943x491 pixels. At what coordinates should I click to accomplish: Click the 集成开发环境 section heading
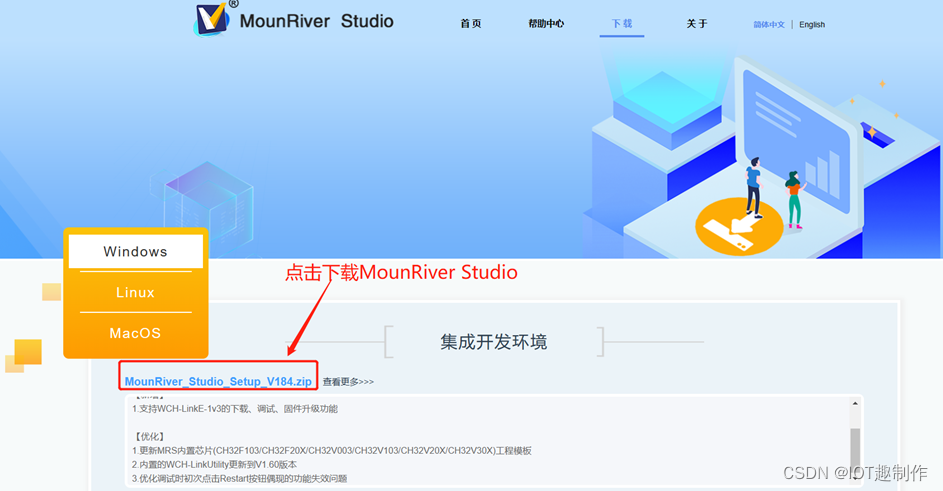[493, 342]
